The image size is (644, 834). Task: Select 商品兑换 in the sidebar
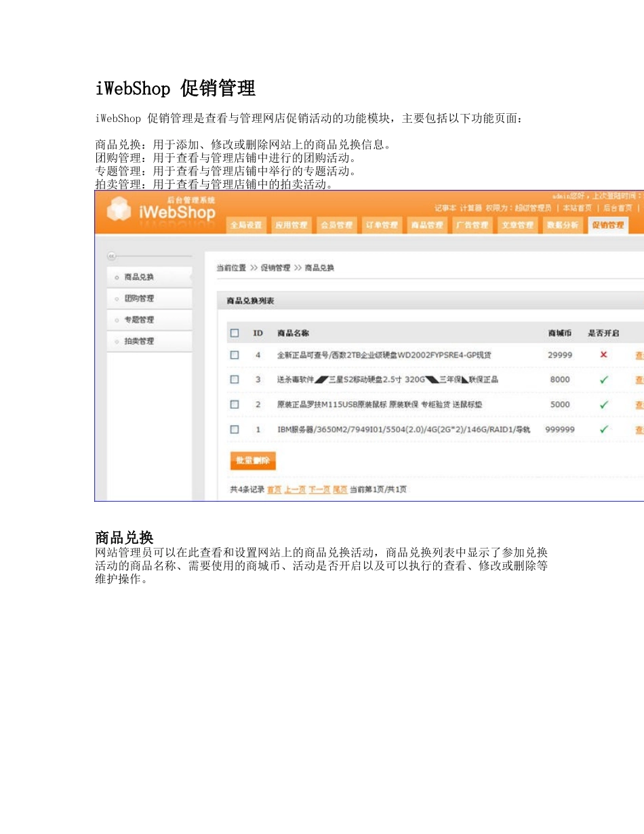150,277
